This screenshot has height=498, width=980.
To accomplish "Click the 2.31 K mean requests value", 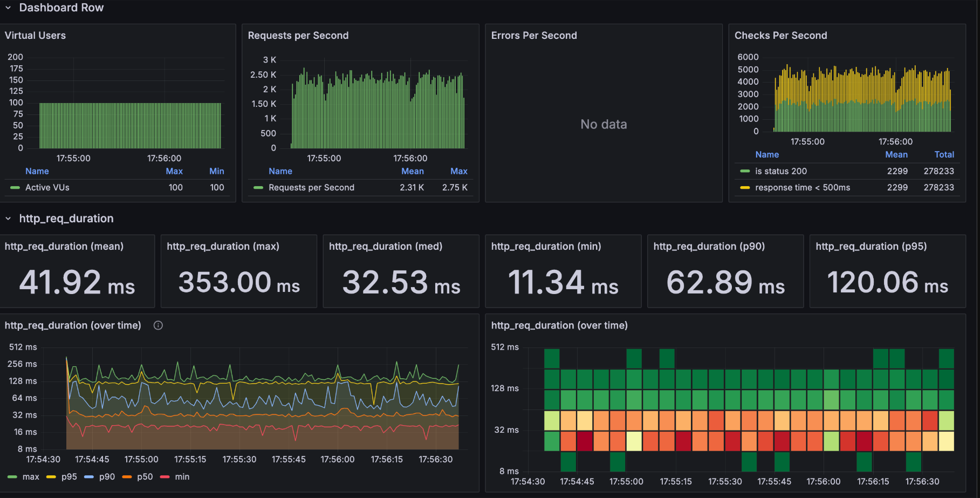I will [x=412, y=187].
